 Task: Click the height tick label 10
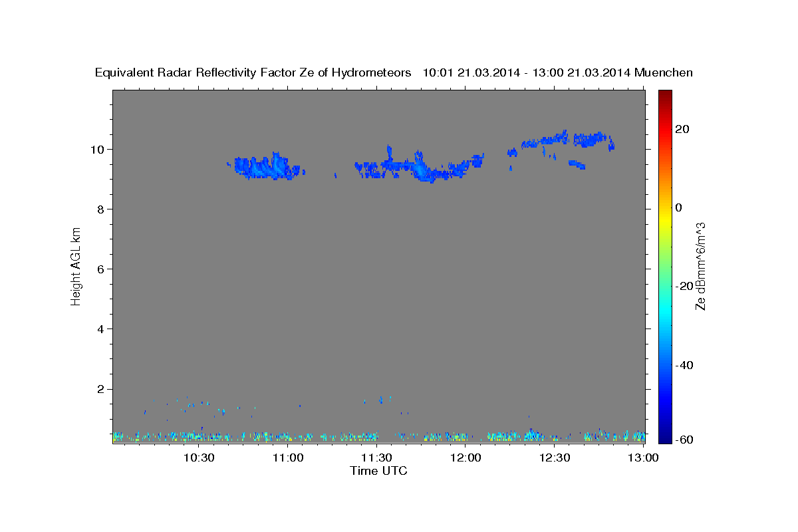click(99, 149)
